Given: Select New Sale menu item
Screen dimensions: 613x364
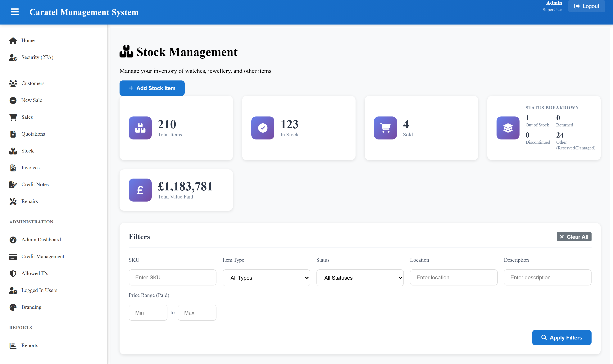Looking at the screenshot, I should 32,100.
